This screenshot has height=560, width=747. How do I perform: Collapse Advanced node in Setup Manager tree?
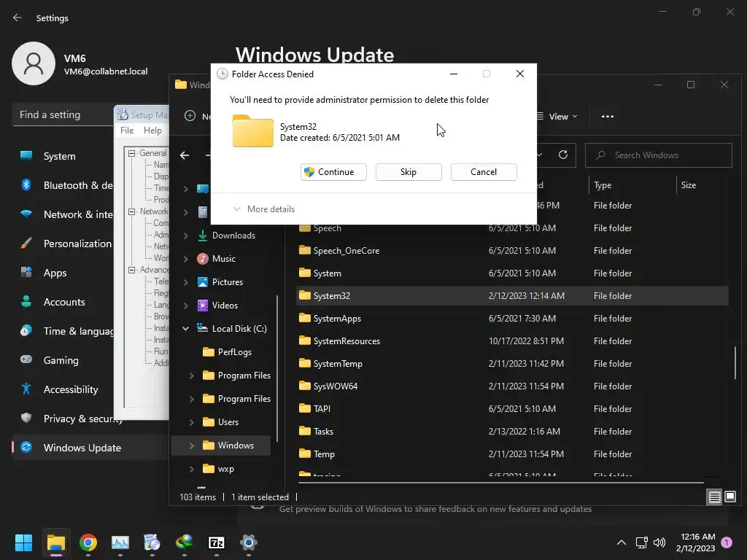click(x=131, y=270)
